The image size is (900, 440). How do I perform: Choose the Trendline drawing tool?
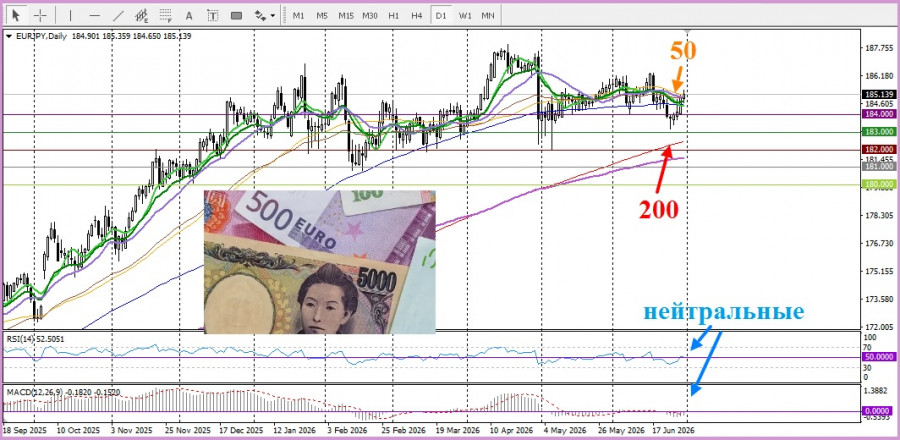118,15
